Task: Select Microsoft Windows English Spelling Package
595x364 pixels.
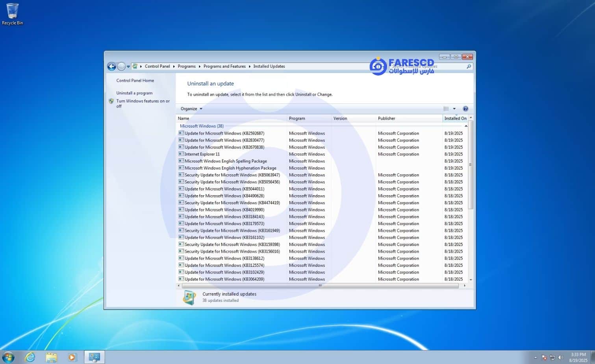Action: (x=322, y=161)
